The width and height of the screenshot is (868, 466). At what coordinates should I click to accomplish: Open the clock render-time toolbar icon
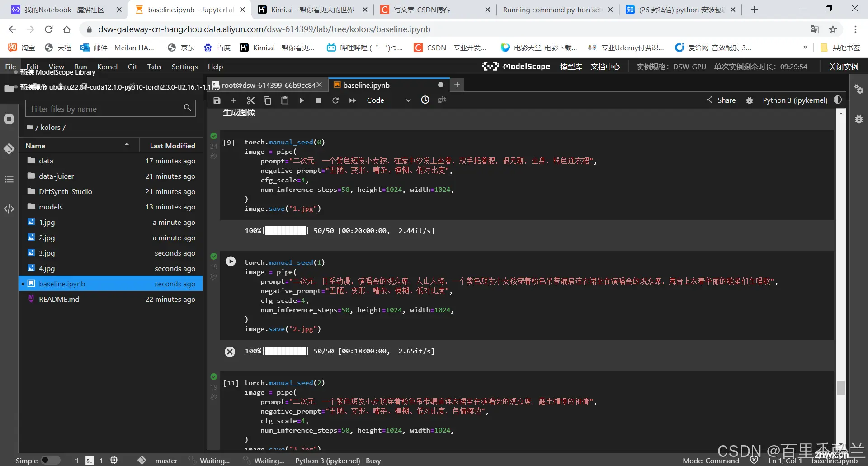pos(425,100)
